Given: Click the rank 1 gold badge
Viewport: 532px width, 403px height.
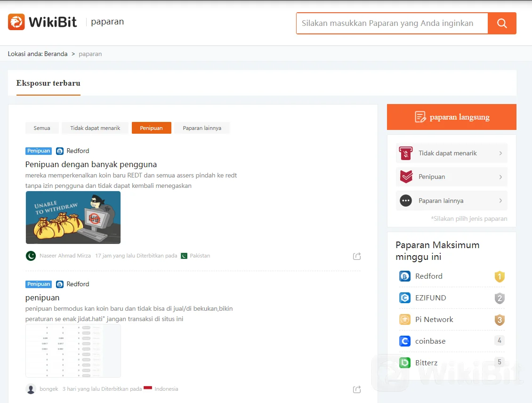Looking at the screenshot, I should point(500,276).
